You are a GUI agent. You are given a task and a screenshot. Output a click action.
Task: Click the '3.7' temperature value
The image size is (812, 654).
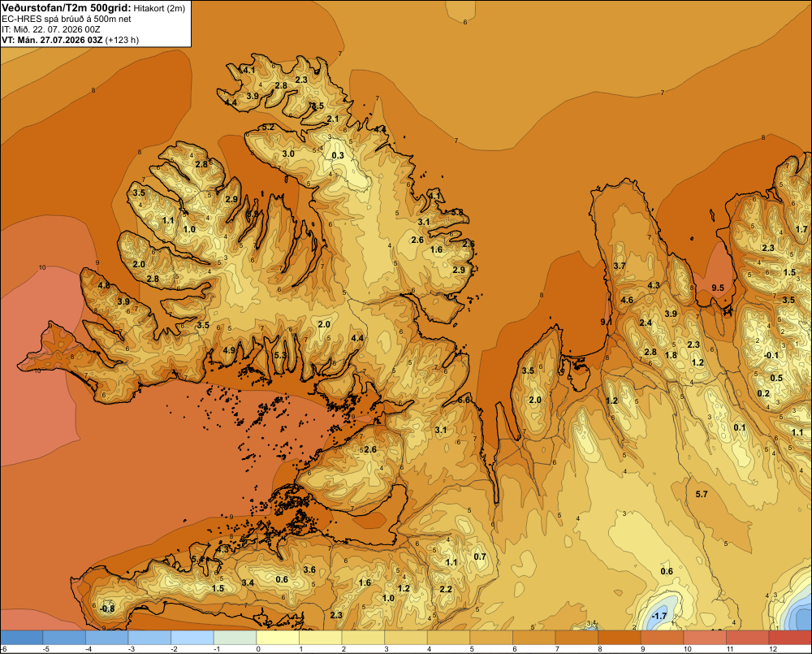[x=620, y=266]
